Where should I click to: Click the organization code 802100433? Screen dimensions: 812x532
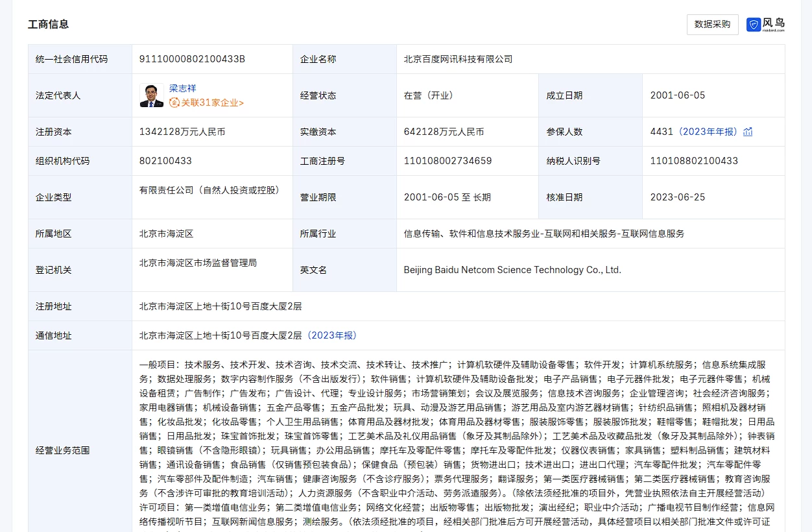(165, 161)
